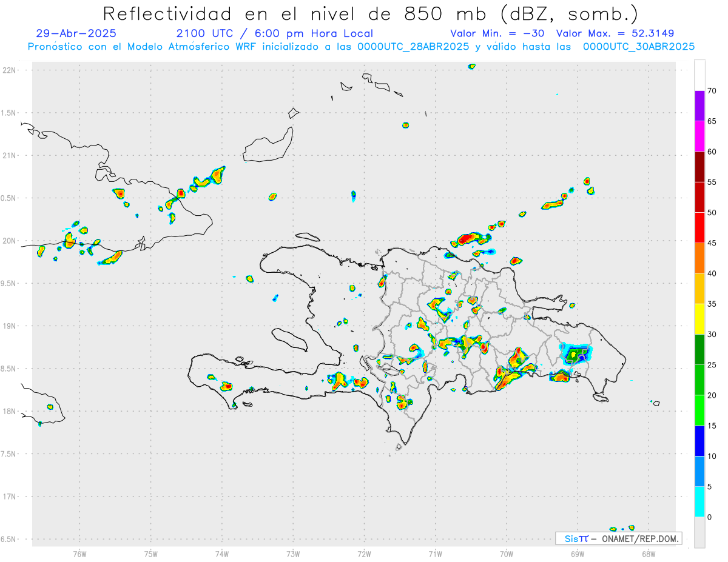Click the '17N' latitude label
The image size is (728, 562).
tap(9, 497)
